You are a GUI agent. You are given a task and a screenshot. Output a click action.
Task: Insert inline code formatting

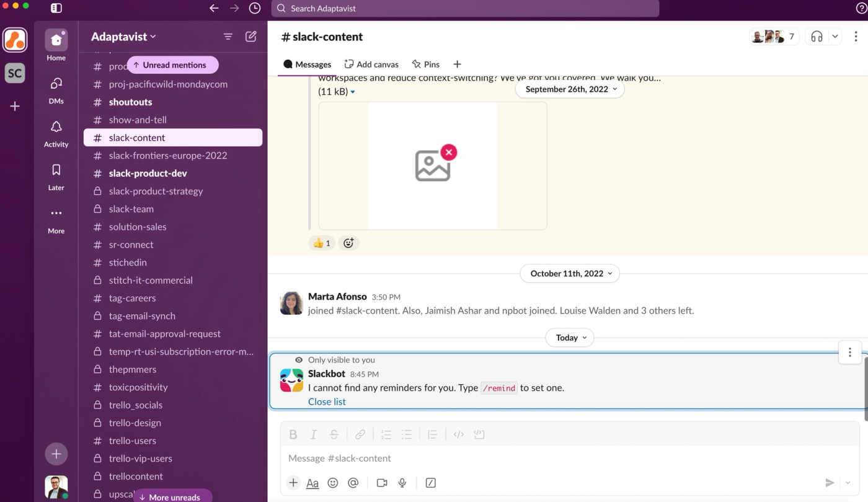[x=459, y=434]
